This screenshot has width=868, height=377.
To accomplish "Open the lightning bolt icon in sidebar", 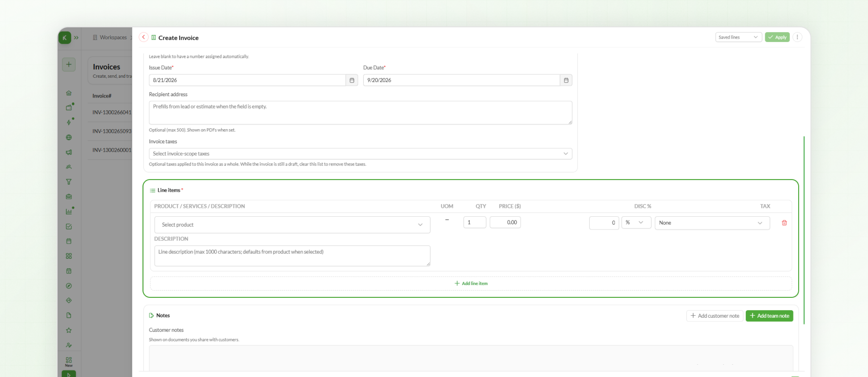I will (x=69, y=123).
